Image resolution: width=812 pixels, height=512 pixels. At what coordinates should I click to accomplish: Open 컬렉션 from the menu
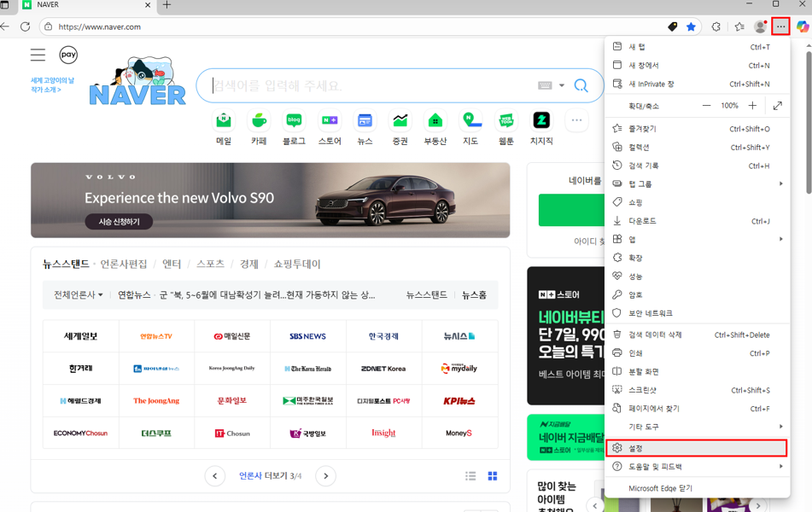697,147
